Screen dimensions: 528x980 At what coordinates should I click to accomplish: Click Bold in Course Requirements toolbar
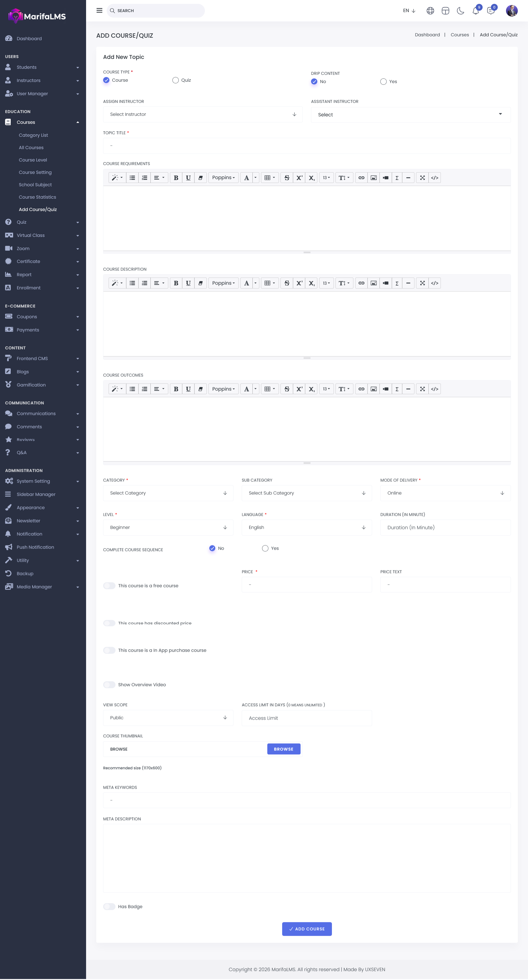pyautogui.click(x=176, y=178)
